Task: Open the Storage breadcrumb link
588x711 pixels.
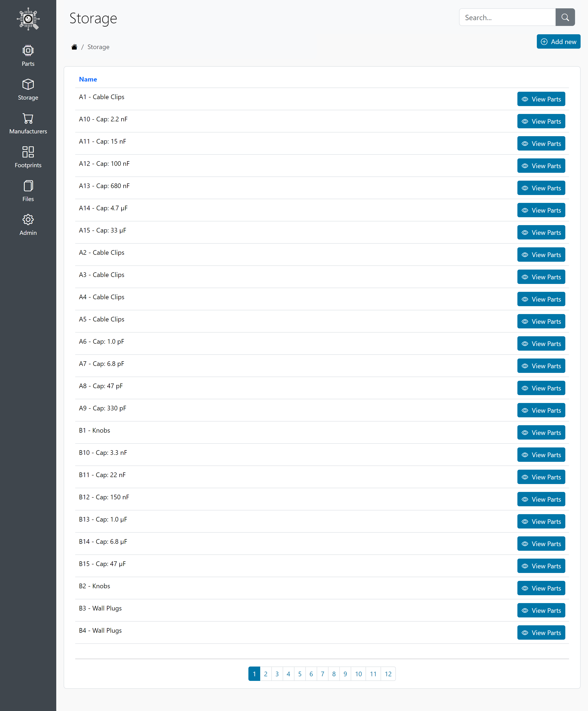Action: click(98, 46)
